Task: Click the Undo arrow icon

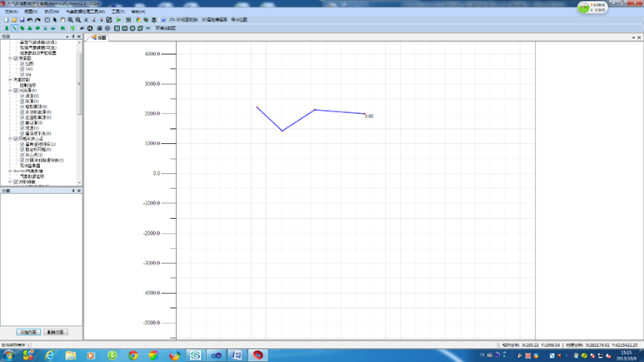Action: click(30, 20)
